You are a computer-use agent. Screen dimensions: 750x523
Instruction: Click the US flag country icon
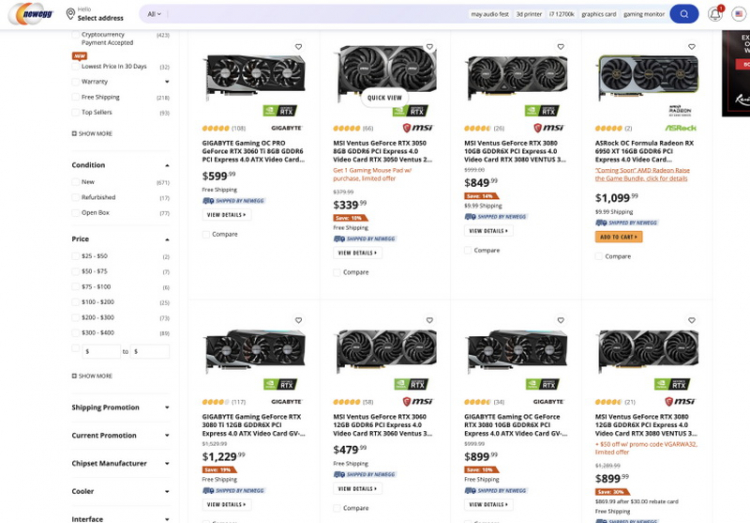[738, 14]
